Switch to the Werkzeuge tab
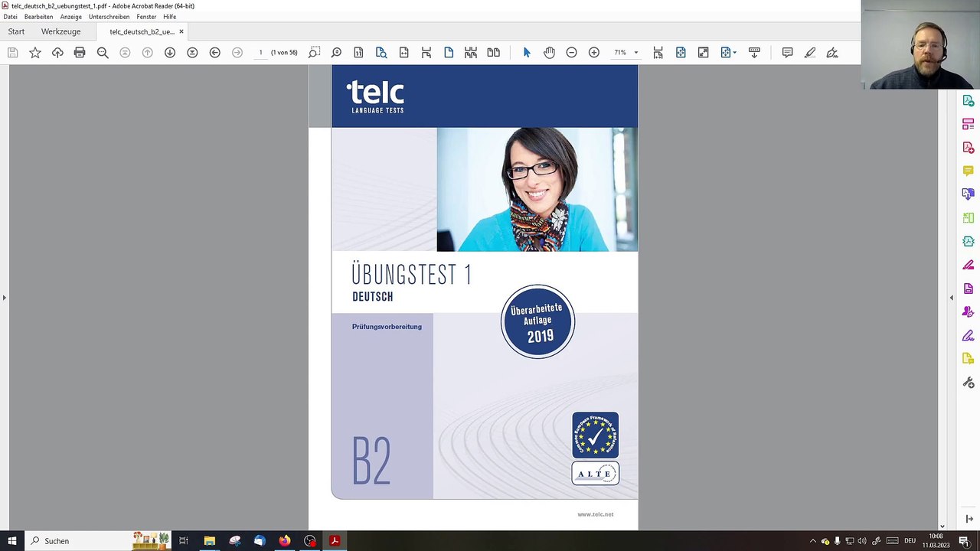 (60, 31)
